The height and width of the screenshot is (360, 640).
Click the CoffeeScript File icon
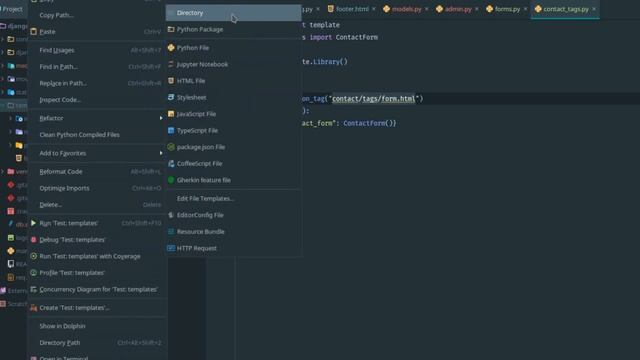click(171, 163)
